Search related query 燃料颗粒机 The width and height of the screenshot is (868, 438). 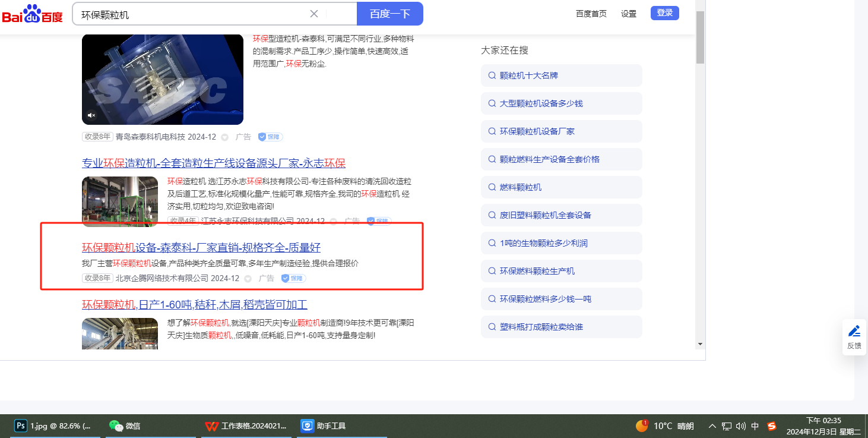point(562,187)
